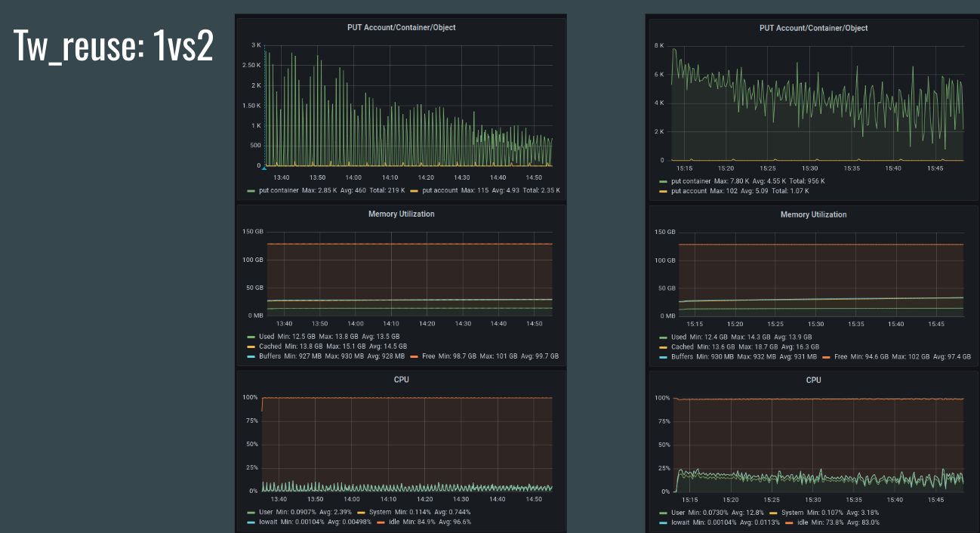Viewport: 980px width, 533px height.
Task: Click yellow swatch beside 'System' in right CPU legend
Action: point(773,513)
